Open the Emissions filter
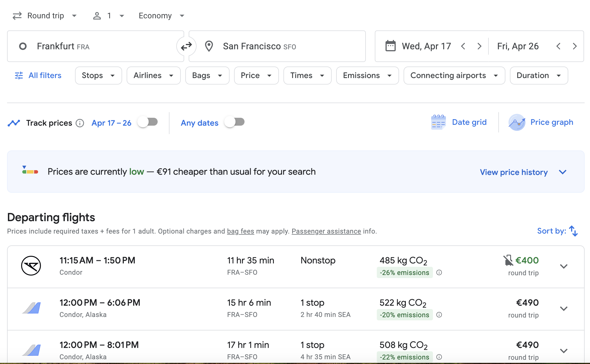Image resolution: width=590 pixels, height=364 pixels. point(367,76)
